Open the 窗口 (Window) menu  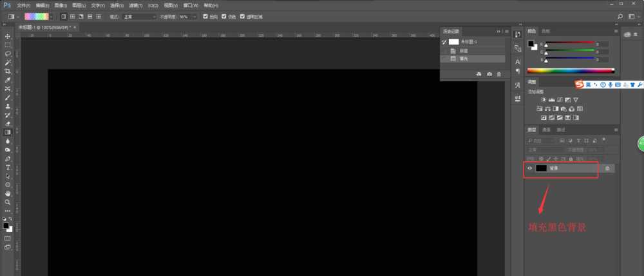coord(192,6)
